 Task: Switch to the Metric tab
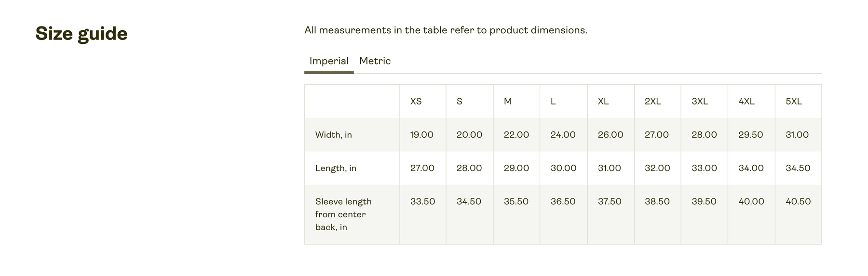375,61
